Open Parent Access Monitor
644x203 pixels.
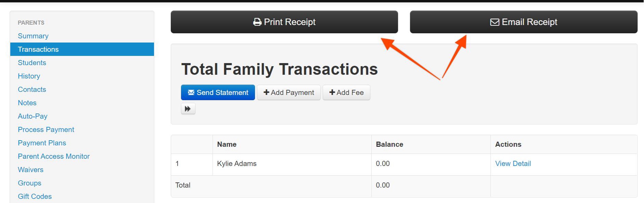[x=54, y=156]
